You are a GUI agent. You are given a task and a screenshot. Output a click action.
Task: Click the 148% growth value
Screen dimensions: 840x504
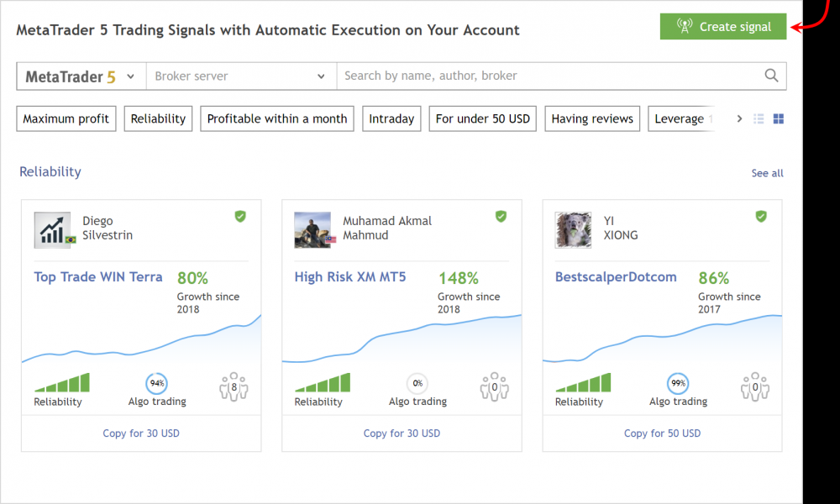(459, 278)
